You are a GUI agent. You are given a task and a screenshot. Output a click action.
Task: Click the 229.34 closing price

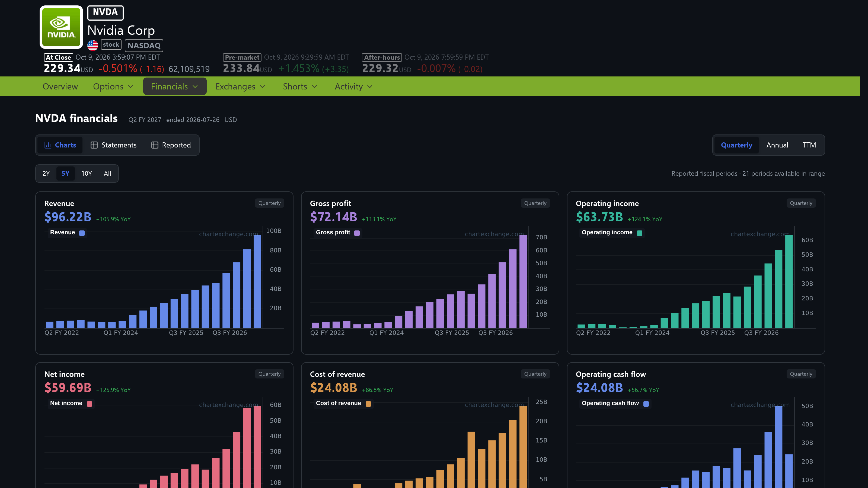[x=62, y=68]
